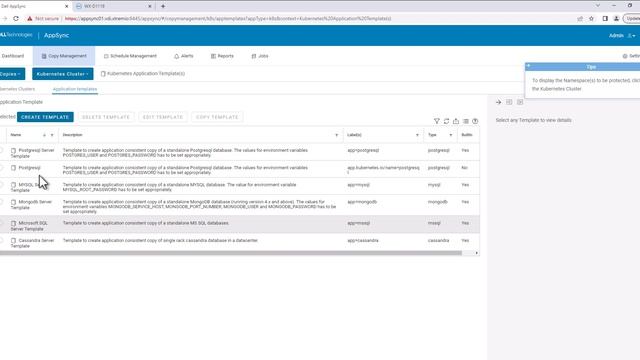640x360 pixels.
Task: Open the column list icon above the table
Action: 466,121
